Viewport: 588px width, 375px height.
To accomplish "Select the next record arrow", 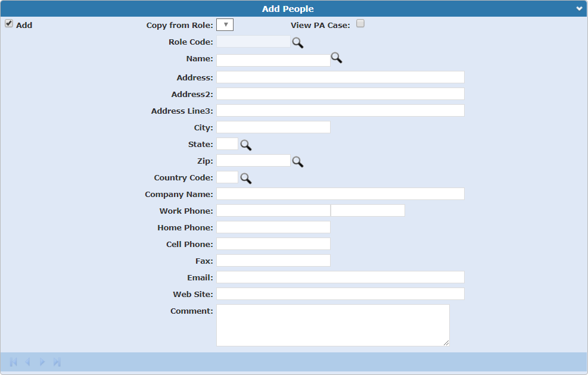I will (x=42, y=361).
